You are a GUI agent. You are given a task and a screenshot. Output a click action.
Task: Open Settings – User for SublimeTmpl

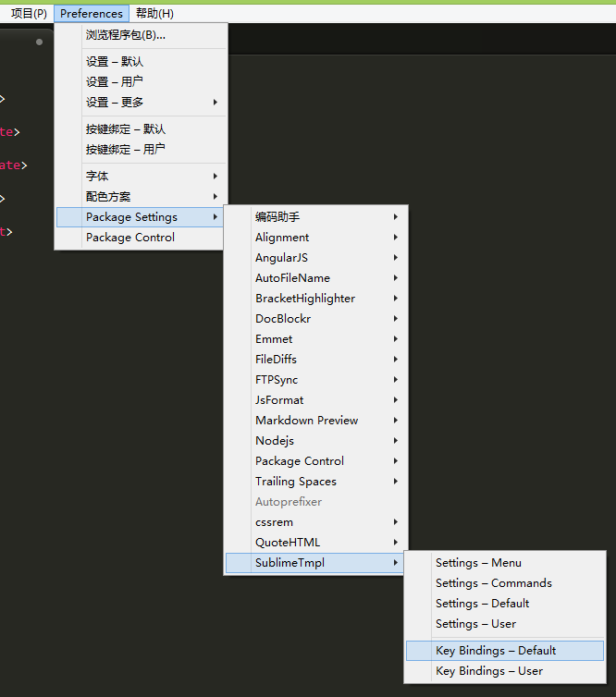click(x=505, y=624)
